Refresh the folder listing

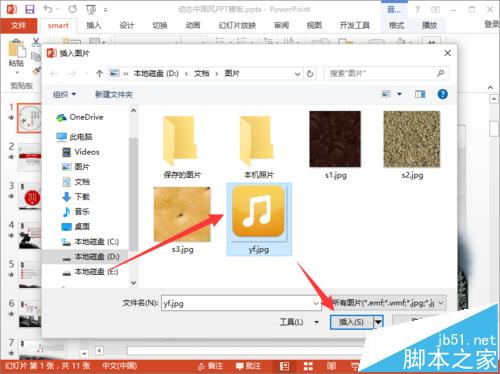310,73
